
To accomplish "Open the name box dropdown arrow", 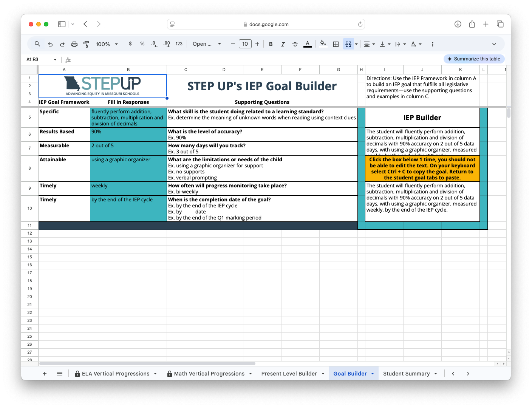I will pyautogui.click(x=55, y=60).
